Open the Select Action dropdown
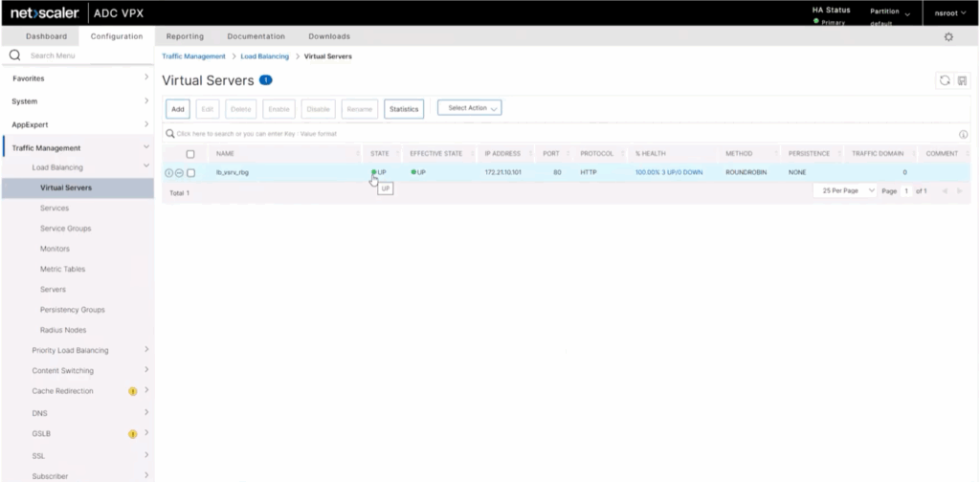 469,108
